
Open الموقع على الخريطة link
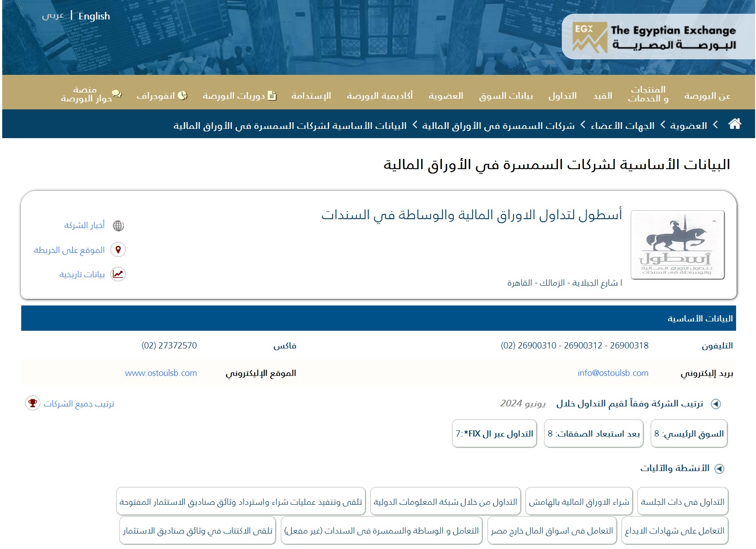69,250
